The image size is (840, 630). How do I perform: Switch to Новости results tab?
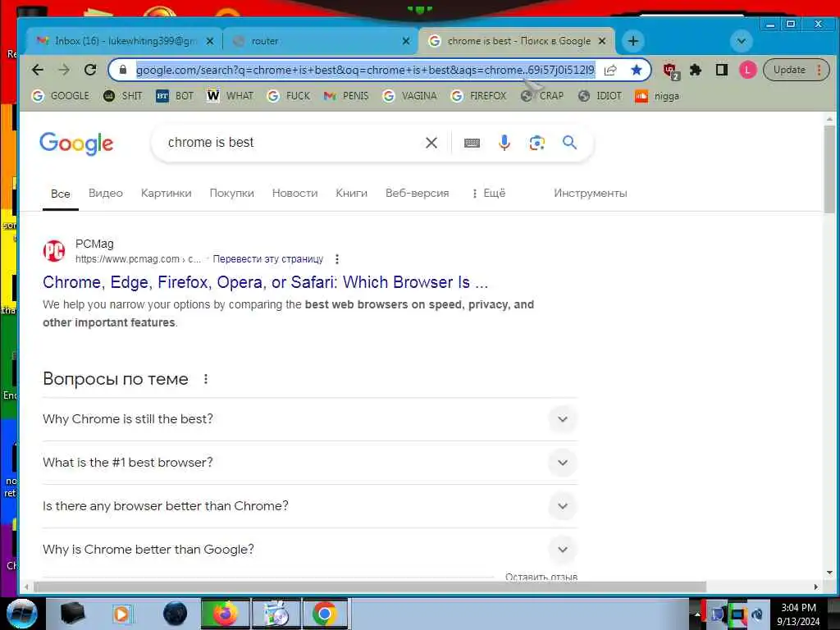pyautogui.click(x=294, y=194)
